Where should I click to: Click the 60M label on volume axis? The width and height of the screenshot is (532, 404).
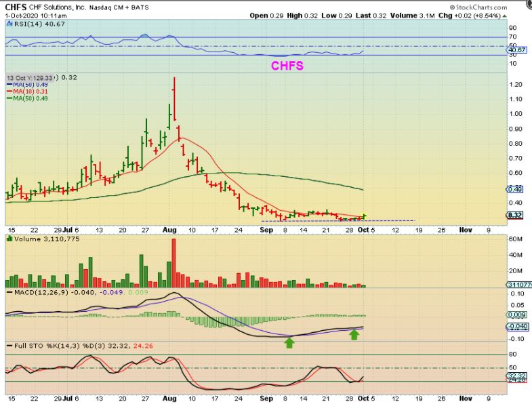[515, 239]
